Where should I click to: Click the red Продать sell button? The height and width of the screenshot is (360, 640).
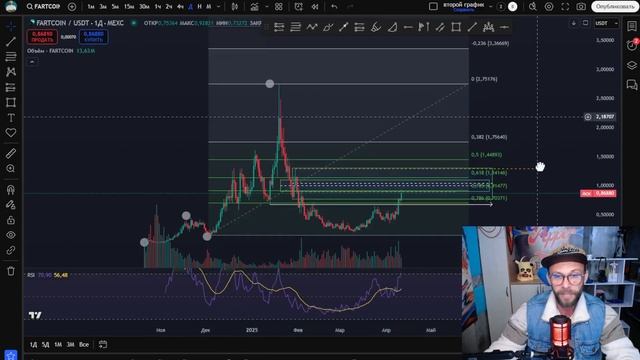[x=42, y=37]
